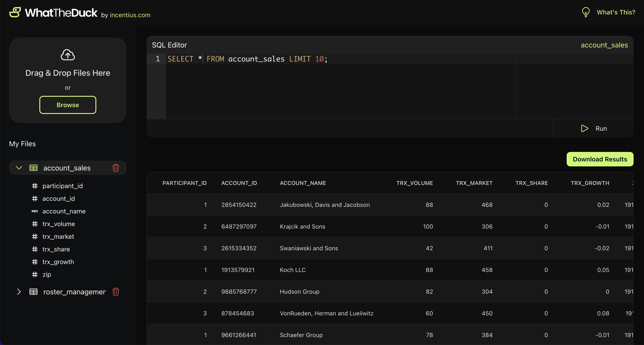Click the TRX_GROWTH column header
644x345 pixels.
(x=590, y=183)
